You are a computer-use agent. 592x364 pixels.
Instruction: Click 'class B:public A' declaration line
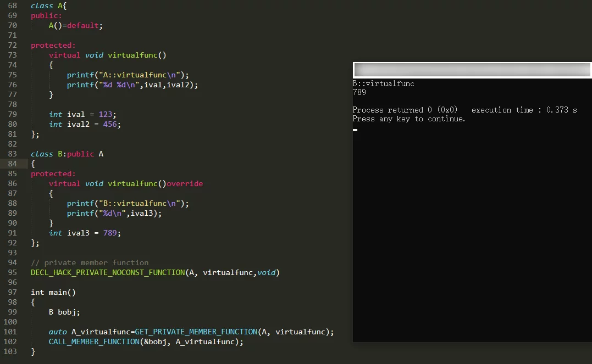pos(67,154)
